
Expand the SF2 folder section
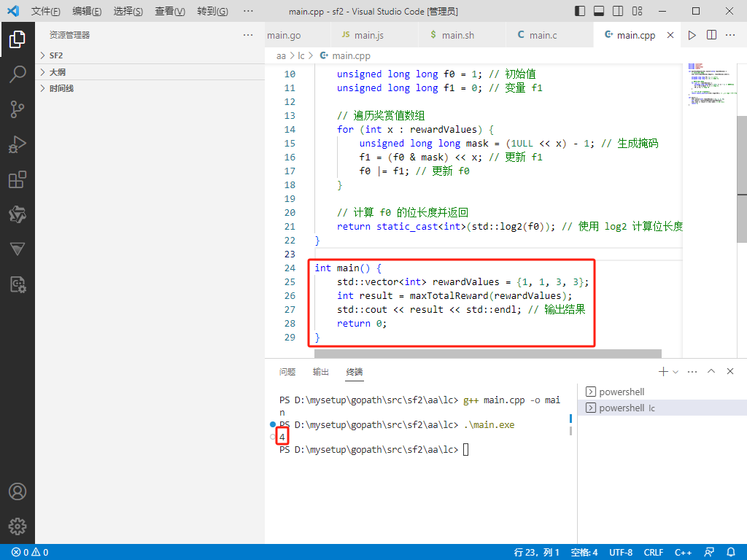coord(150,55)
